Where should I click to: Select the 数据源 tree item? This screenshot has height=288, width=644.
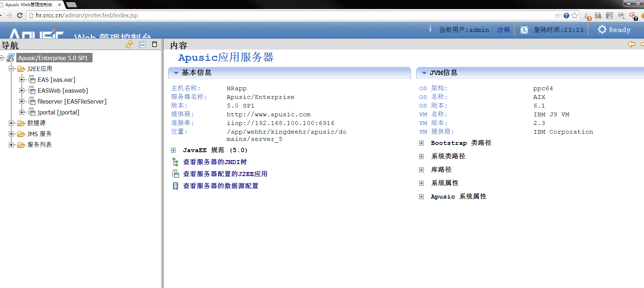pyautogui.click(x=36, y=123)
